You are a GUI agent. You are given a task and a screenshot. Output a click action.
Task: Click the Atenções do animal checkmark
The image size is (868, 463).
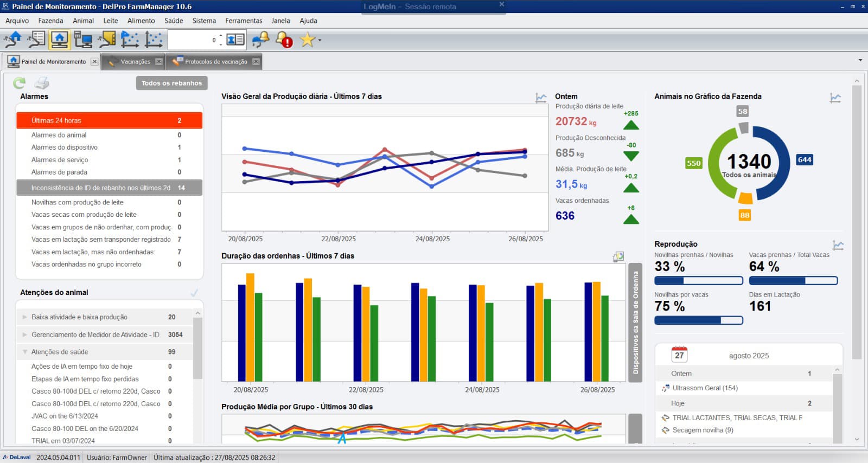click(194, 293)
